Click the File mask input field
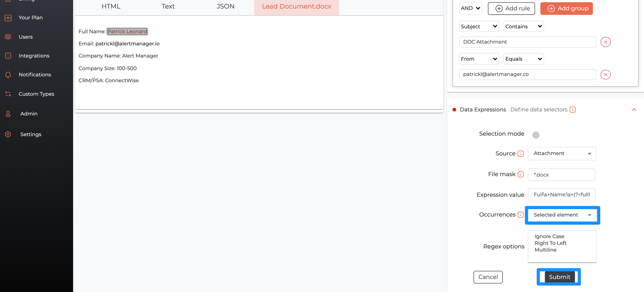This screenshot has height=292, width=644. pos(562,175)
